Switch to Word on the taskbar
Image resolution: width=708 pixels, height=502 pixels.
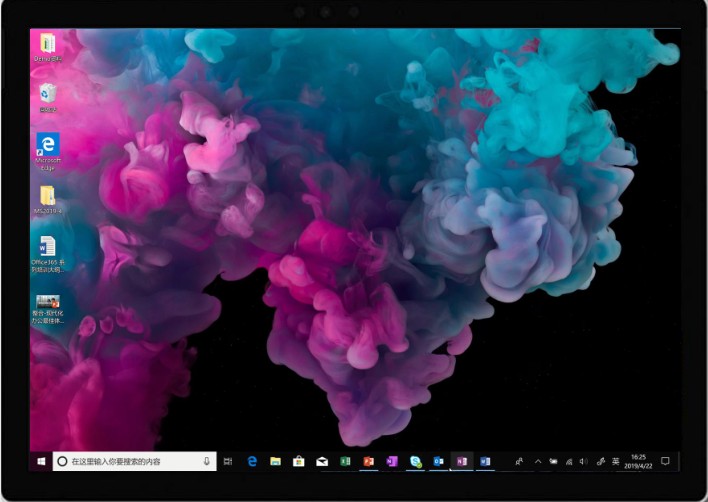[485, 461]
